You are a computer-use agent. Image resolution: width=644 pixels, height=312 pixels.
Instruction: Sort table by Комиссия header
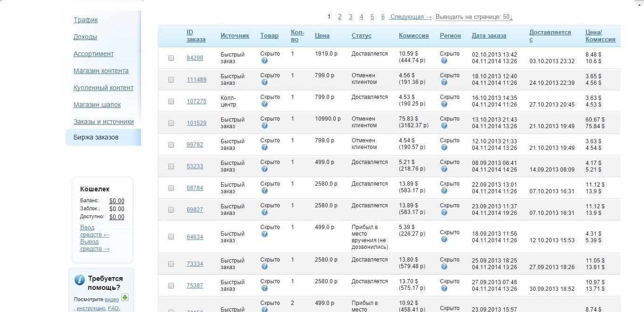[x=413, y=36]
